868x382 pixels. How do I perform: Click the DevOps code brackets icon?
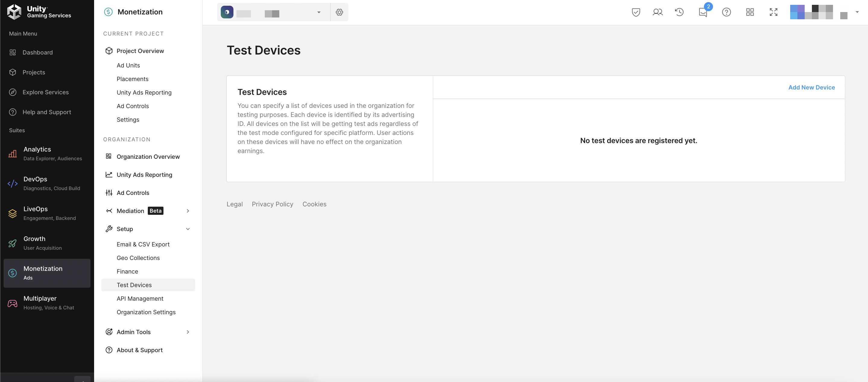(x=12, y=183)
